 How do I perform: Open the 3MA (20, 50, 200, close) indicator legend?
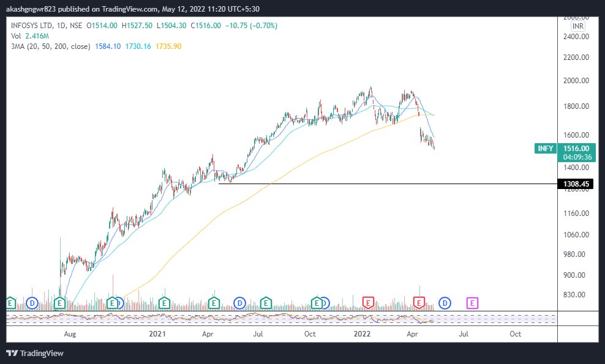(51, 46)
